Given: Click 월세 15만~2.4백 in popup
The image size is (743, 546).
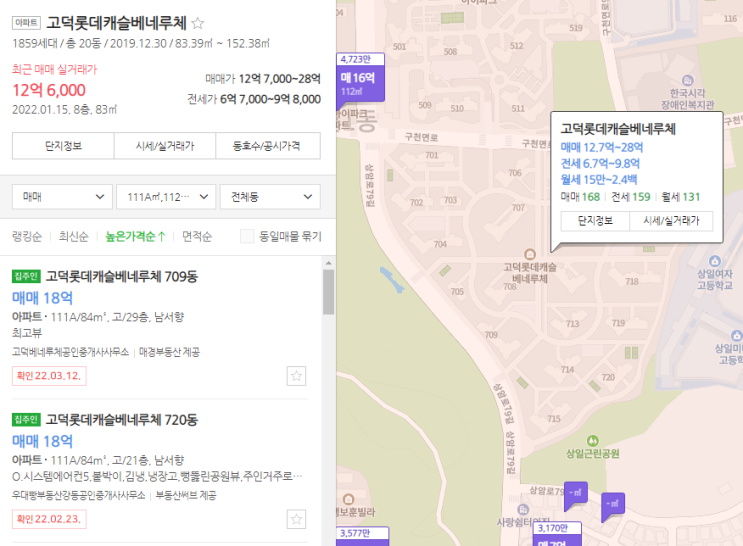Looking at the screenshot, I should [x=599, y=180].
